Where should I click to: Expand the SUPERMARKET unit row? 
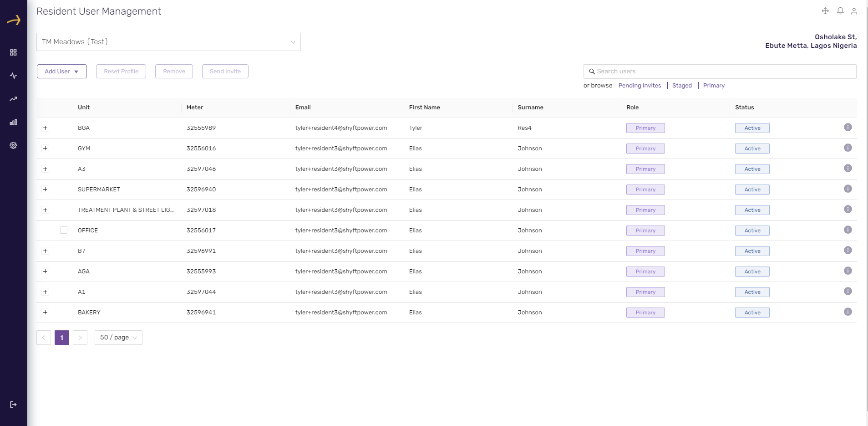tap(45, 190)
